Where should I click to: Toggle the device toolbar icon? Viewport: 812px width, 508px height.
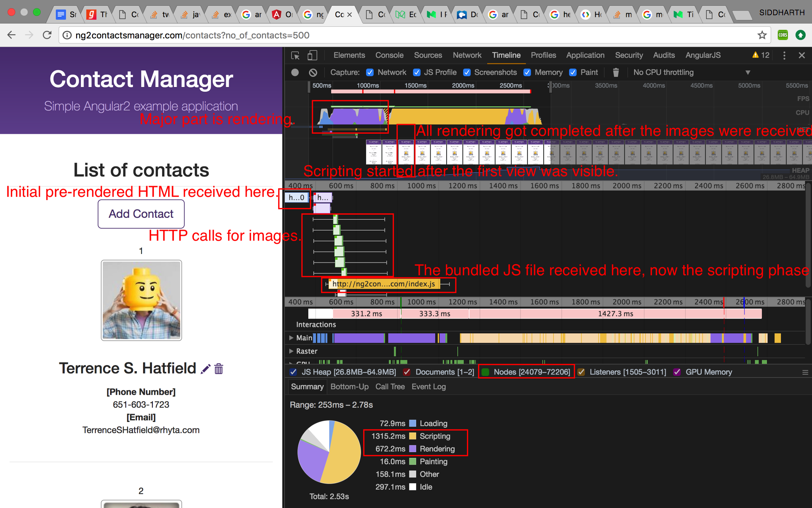click(x=312, y=56)
